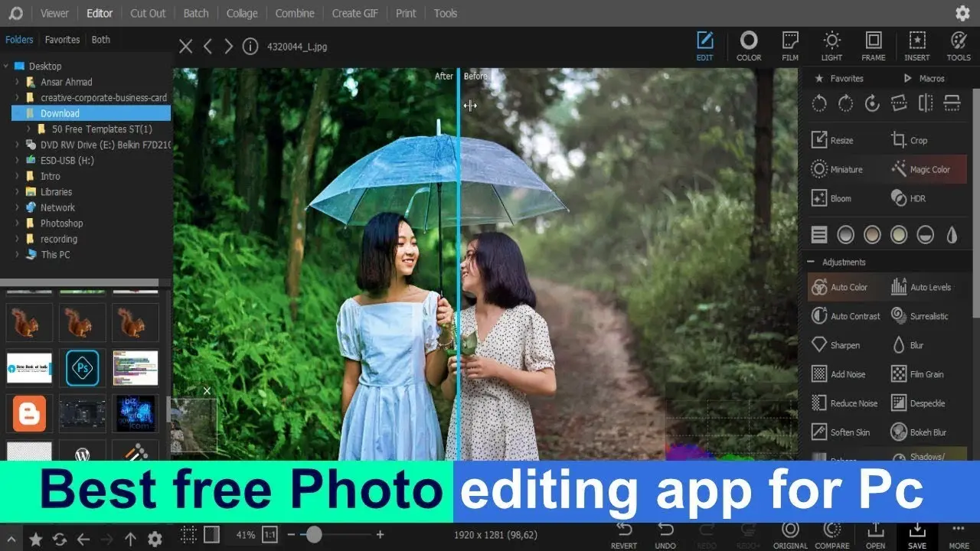The height and width of the screenshot is (551, 980).
Task: Click the zoom slider handle
Action: tap(313, 535)
